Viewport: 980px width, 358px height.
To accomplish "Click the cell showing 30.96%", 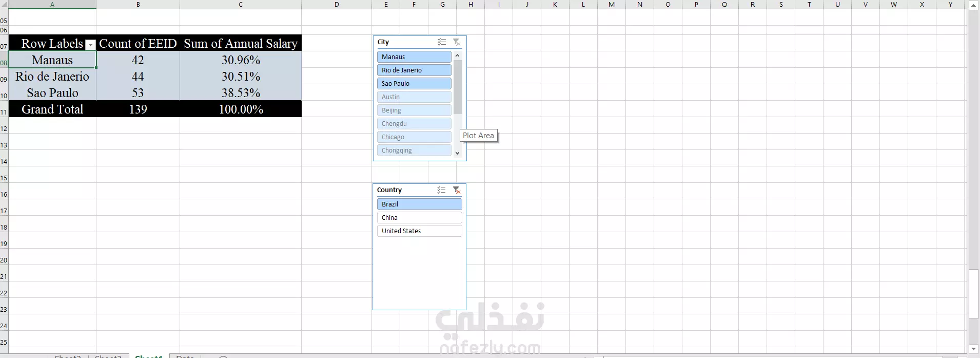I will click(x=241, y=60).
